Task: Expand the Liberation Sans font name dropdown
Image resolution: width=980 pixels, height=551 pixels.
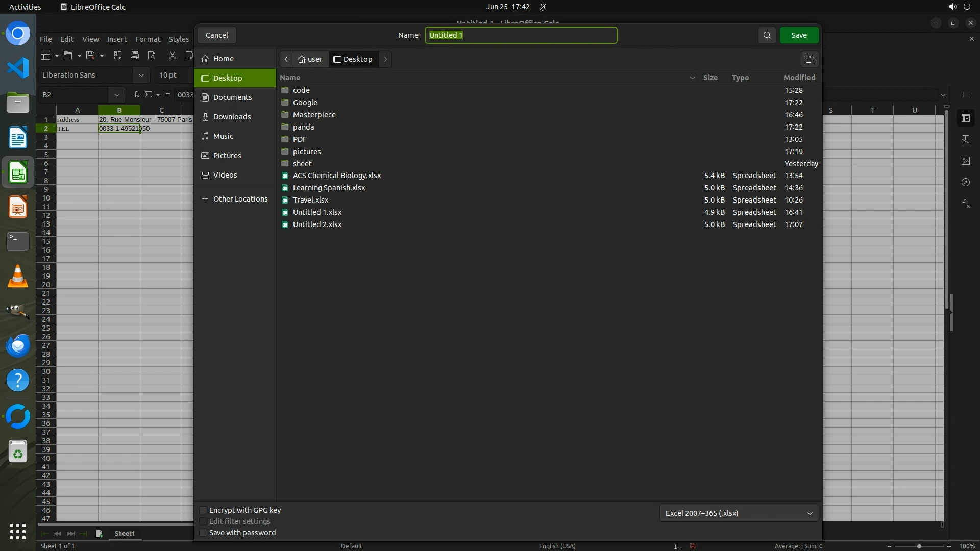Action: pos(141,75)
